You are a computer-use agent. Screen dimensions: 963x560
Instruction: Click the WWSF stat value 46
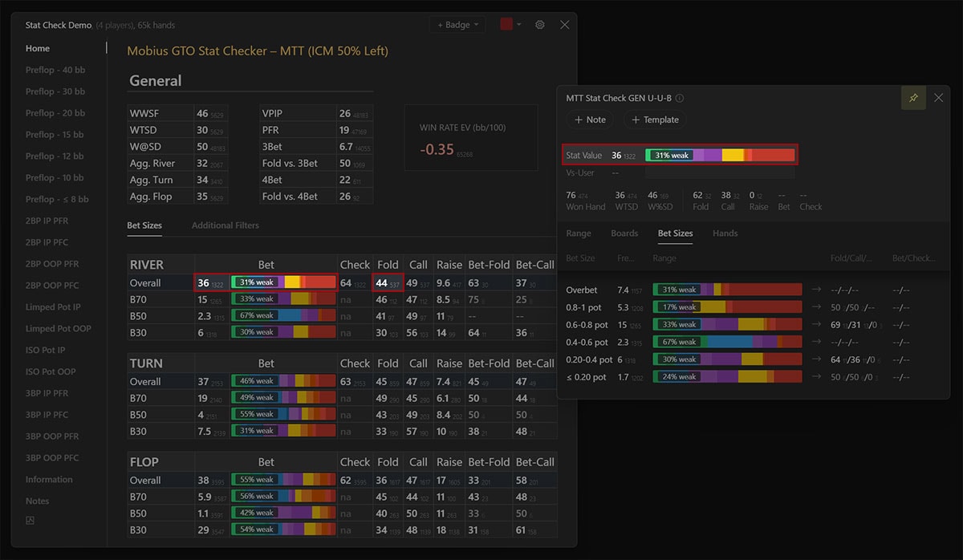click(202, 114)
